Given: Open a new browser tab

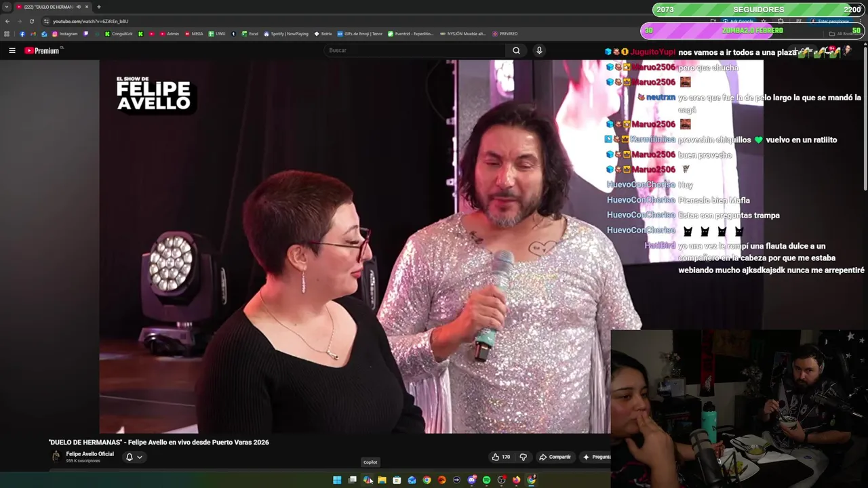Looking at the screenshot, I should [99, 7].
